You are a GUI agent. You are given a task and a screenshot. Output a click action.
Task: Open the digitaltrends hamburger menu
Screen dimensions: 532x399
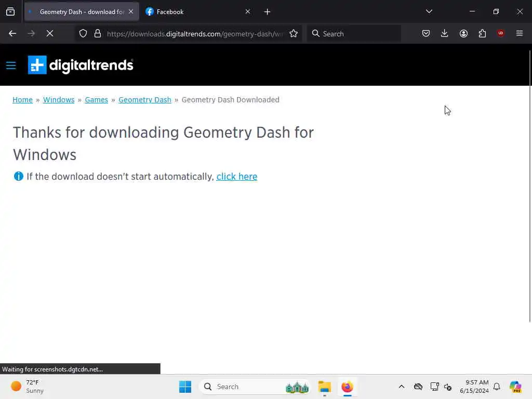[x=11, y=65]
